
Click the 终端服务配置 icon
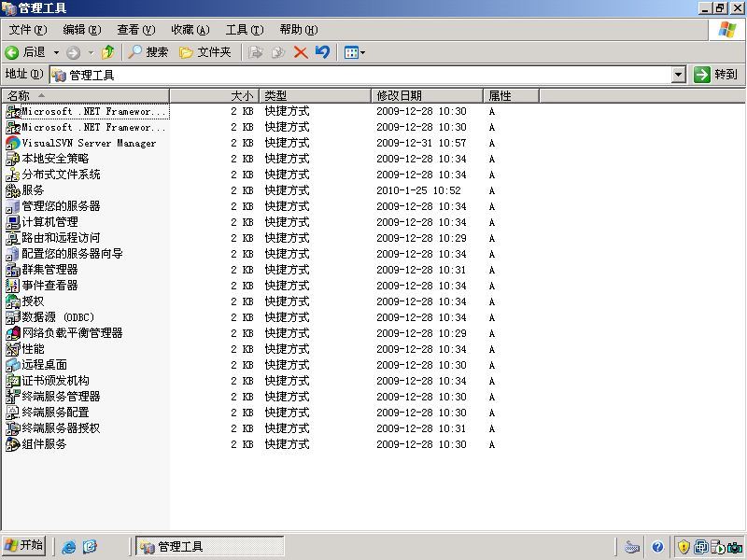tap(12, 413)
